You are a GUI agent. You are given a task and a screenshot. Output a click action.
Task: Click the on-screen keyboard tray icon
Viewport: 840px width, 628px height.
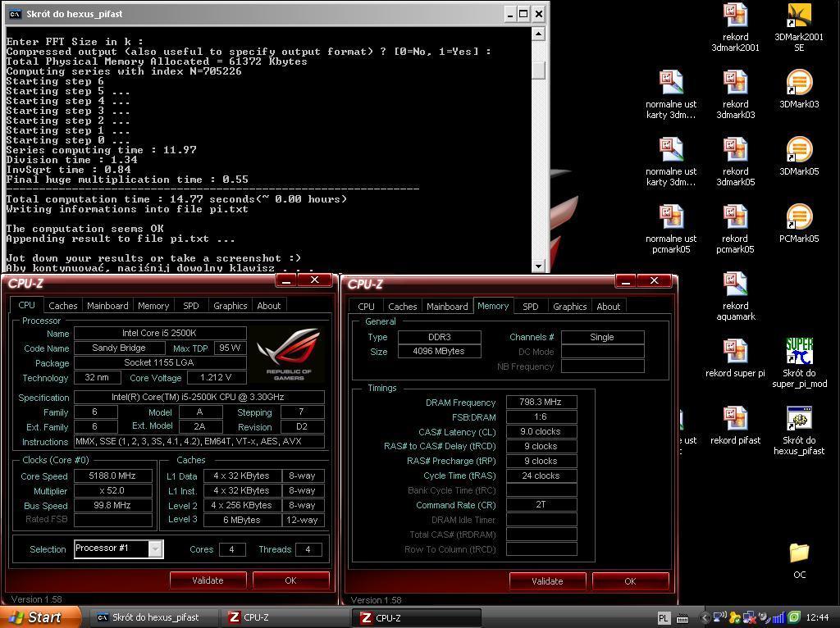pyautogui.click(x=682, y=618)
